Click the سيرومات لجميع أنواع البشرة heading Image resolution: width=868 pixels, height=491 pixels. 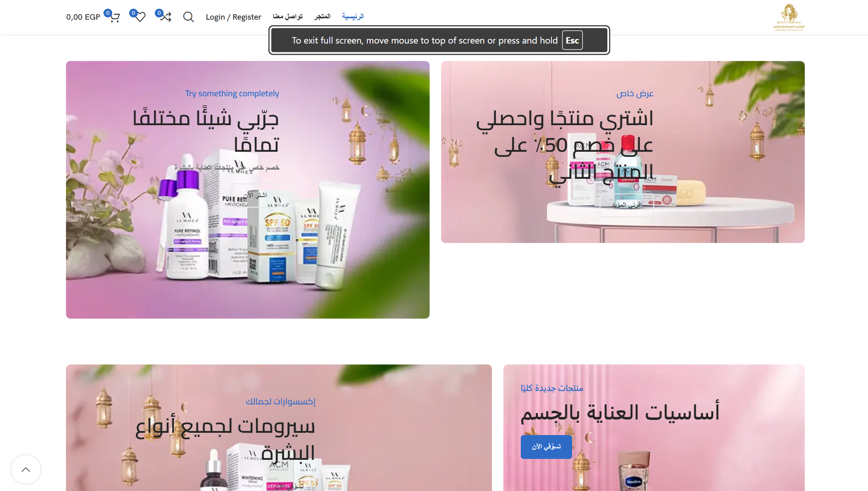coord(225,440)
